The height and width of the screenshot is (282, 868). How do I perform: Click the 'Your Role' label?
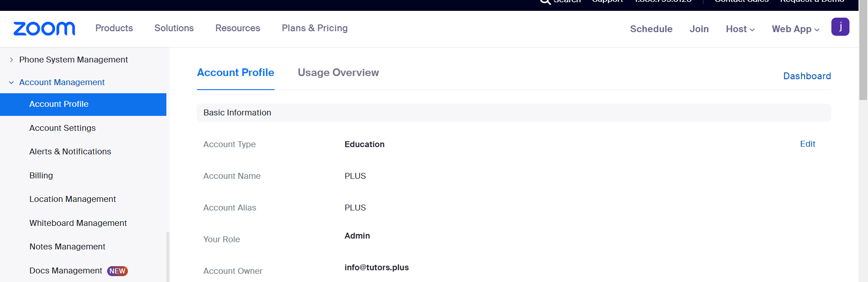pos(222,239)
